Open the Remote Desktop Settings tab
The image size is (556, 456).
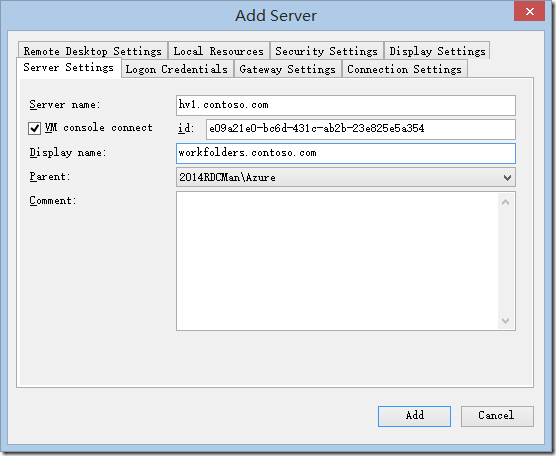tap(93, 51)
